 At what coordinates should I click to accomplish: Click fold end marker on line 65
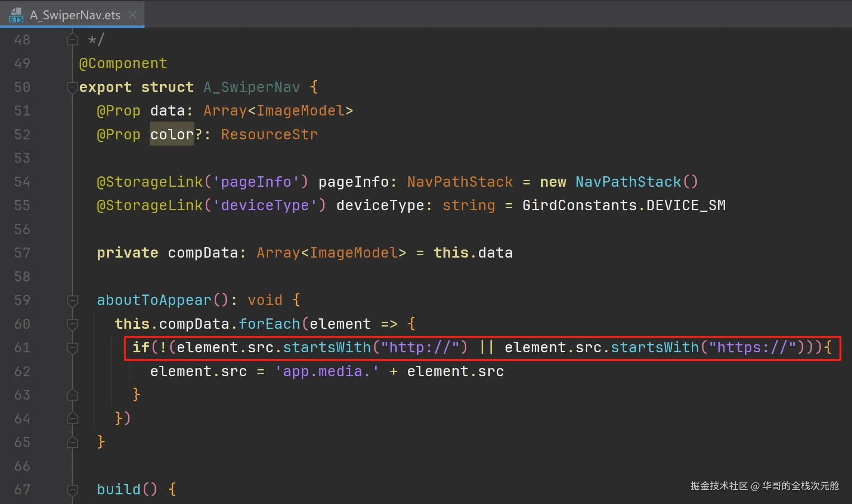72,442
